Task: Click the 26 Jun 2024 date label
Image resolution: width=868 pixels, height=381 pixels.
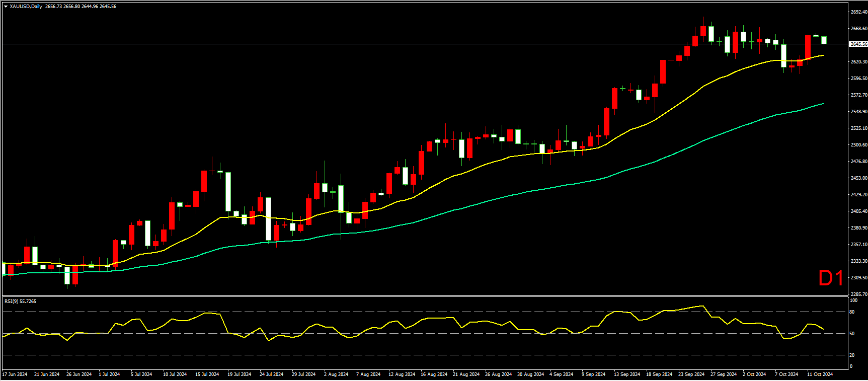Action: click(x=79, y=374)
